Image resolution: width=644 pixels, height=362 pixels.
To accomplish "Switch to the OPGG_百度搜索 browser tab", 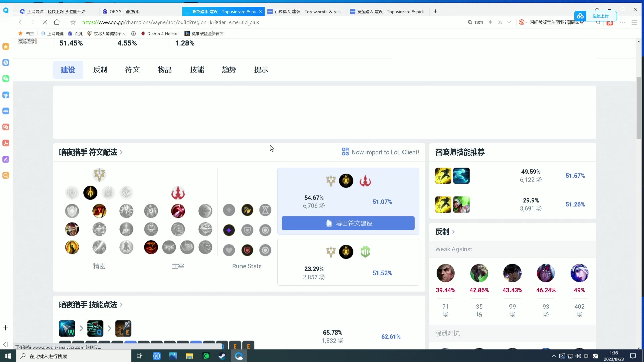I will click(x=140, y=11).
